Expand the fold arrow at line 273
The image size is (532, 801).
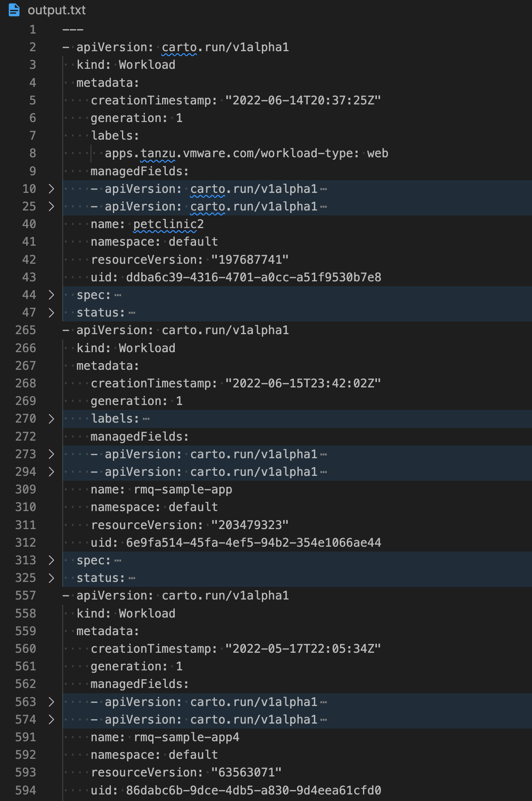51,454
